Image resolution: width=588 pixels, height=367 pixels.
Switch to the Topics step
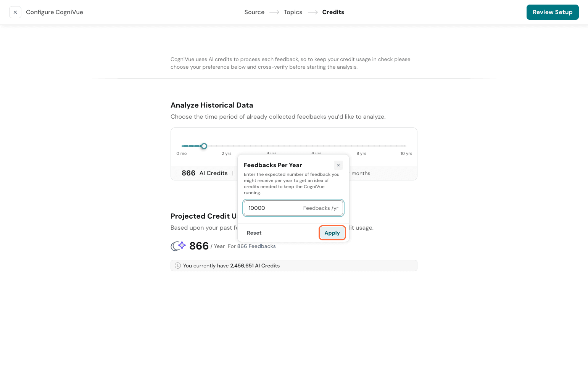[293, 12]
